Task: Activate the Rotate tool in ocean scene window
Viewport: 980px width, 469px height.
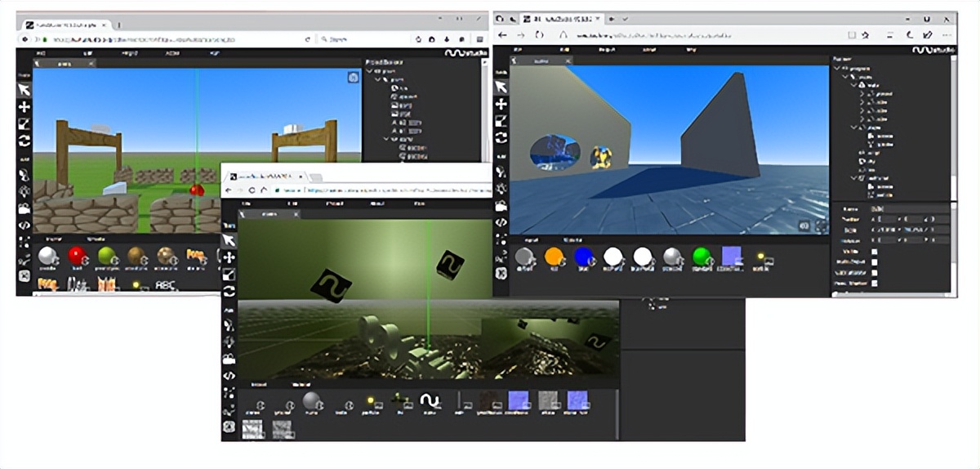Action: [501, 138]
